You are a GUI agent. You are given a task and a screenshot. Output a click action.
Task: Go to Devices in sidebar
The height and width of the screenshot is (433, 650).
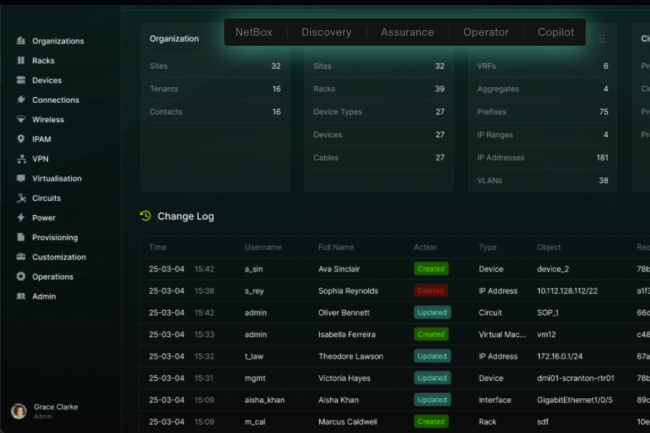point(47,80)
